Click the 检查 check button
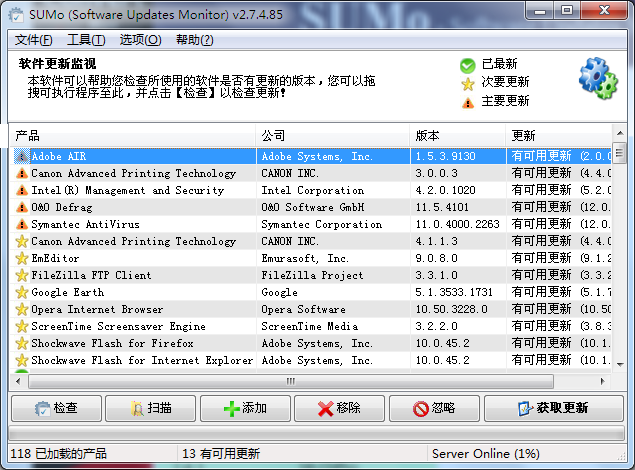 [x=56, y=408]
